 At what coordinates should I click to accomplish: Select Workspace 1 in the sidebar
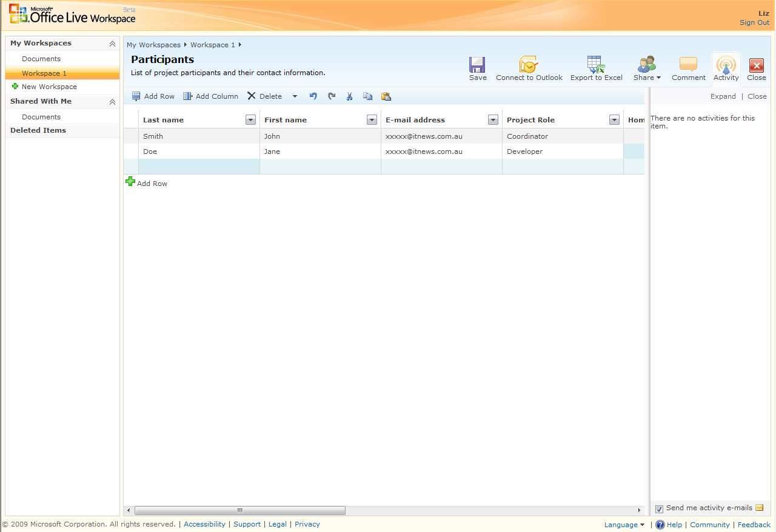pyautogui.click(x=44, y=73)
